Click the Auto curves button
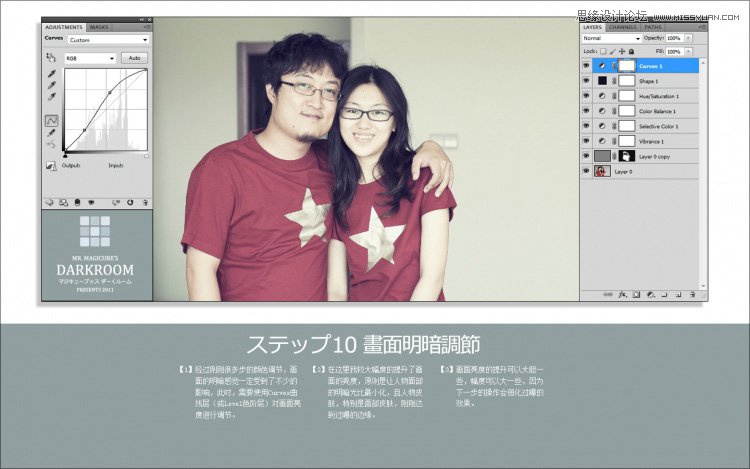The height and width of the screenshot is (469, 750). [134, 58]
